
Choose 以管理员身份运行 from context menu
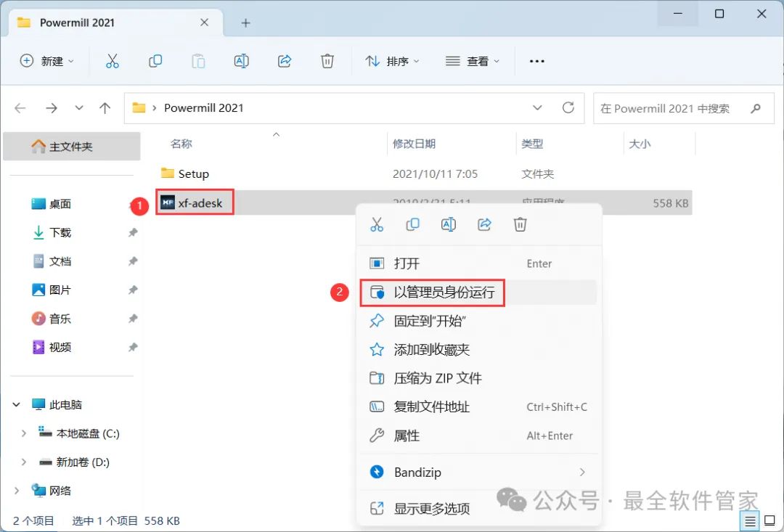pyautogui.click(x=478, y=292)
